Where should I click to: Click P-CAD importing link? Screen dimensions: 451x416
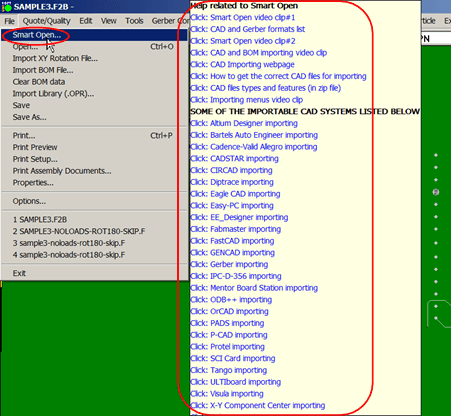click(229, 335)
